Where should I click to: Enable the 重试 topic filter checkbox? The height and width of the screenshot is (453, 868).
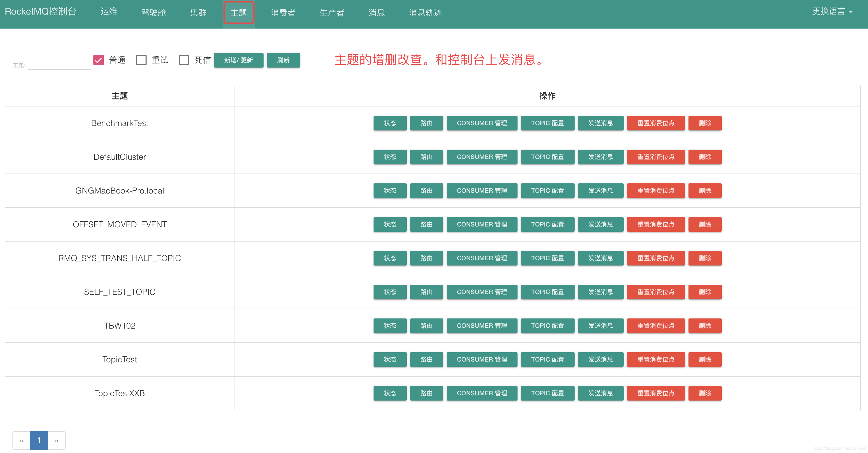(141, 60)
